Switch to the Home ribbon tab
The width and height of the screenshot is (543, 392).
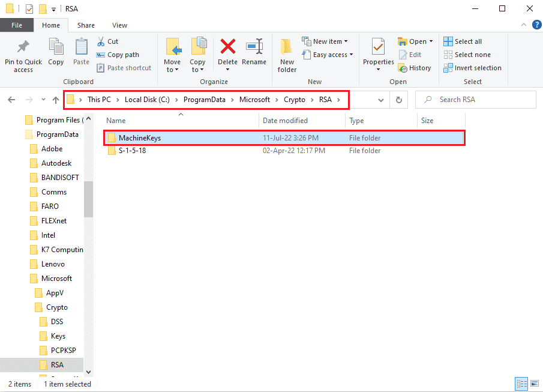[x=51, y=25]
